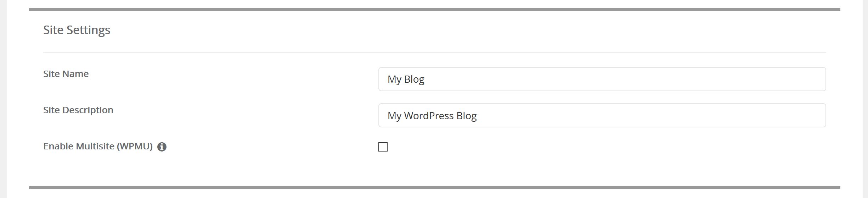Click the Site Description label
The width and height of the screenshot is (868, 198).
(78, 110)
